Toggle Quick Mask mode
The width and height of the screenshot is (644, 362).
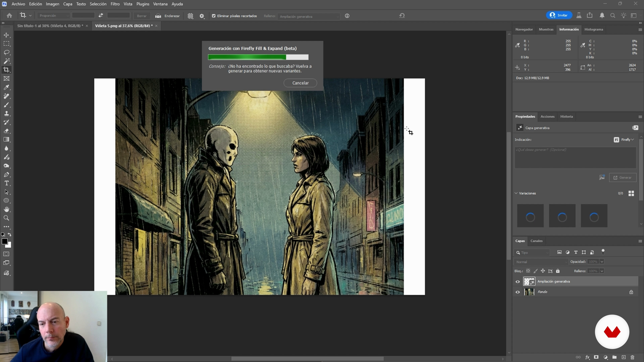7,254
